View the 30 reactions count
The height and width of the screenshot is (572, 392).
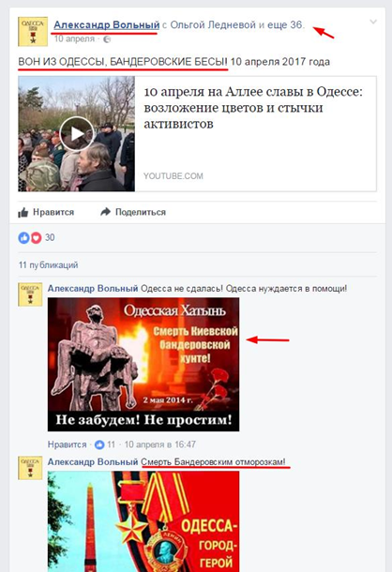click(x=50, y=238)
